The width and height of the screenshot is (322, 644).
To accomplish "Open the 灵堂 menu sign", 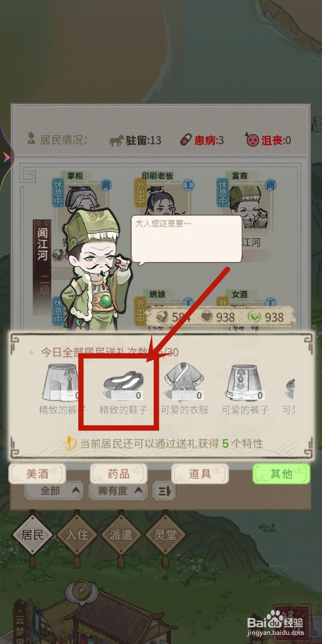I will coord(165,535).
